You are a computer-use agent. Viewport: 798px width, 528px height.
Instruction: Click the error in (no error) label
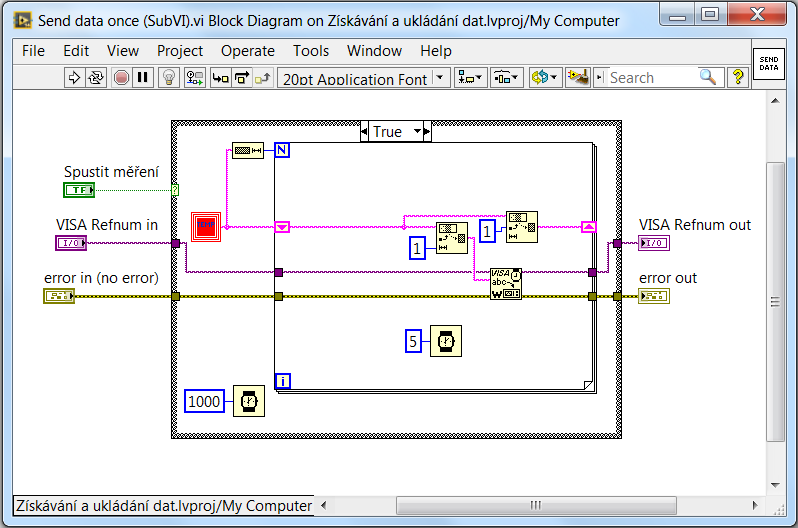pyautogui.click(x=101, y=278)
